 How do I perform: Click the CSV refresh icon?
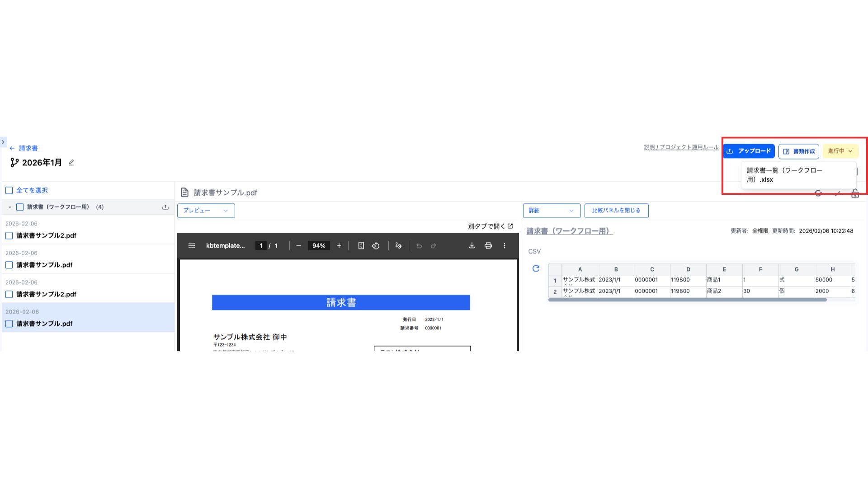click(536, 268)
